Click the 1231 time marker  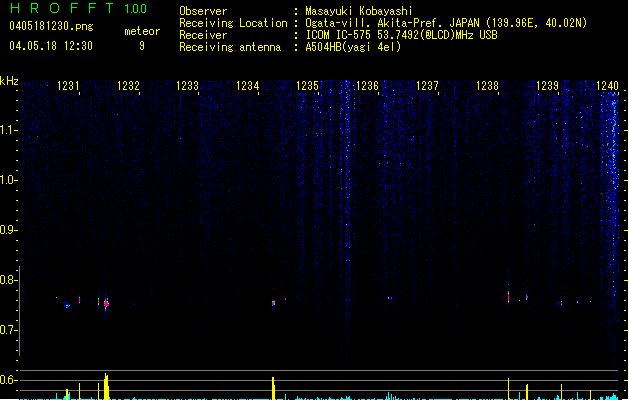[x=68, y=85]
